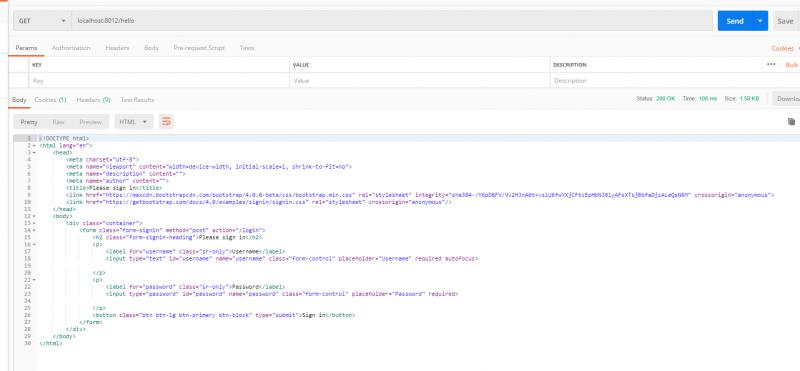Collapse the html tag fold arrow
The height and width of the screenshot is (371, 800).
34,145
